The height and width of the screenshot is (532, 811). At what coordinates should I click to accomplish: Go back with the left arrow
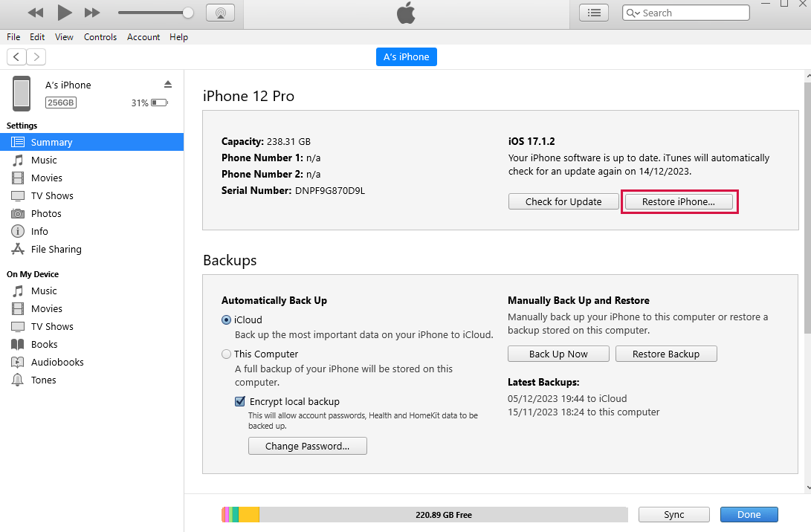click(16, 57)
